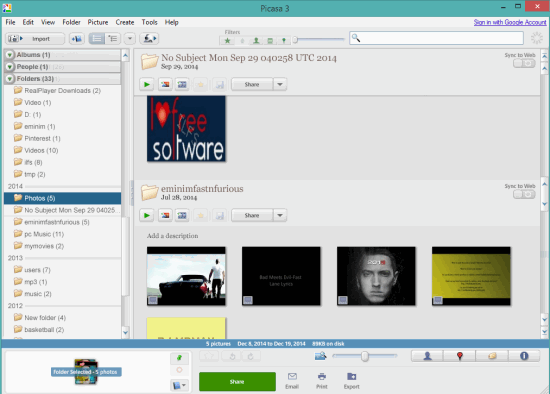Open the Tools menu

coord(149,22)
